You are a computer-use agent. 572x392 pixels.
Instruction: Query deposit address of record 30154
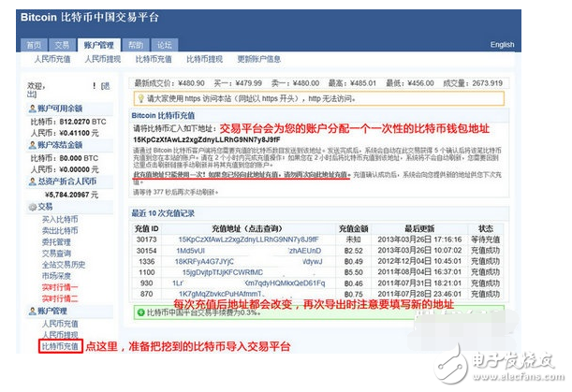(x=248, y=251)
